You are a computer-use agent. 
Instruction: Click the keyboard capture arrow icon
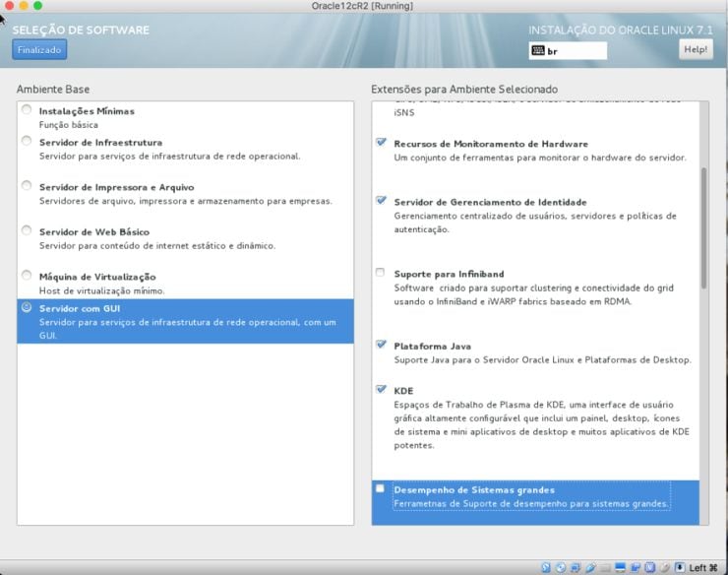(x=680, y=567)
